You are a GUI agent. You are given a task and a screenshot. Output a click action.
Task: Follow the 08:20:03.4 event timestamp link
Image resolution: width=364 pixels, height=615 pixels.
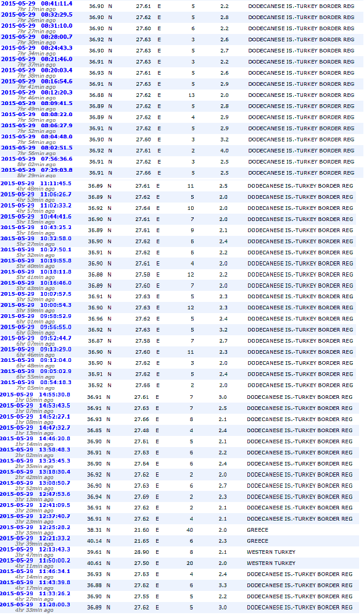pos(37,70)
